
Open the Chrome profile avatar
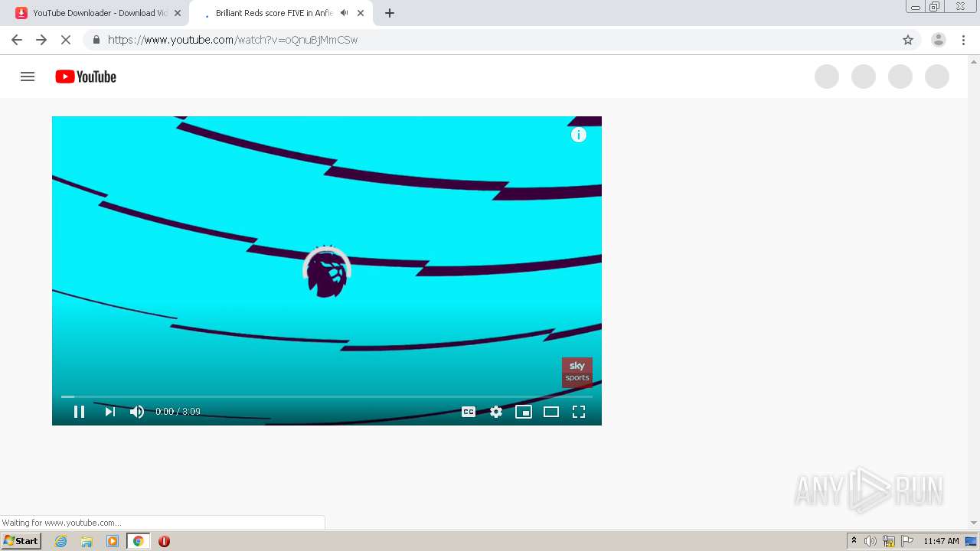939,40
